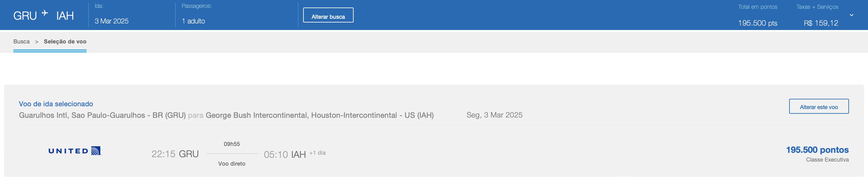
Task: Click the Alterar este voo button
Action: pyautogui.click(x=819, y=106)
